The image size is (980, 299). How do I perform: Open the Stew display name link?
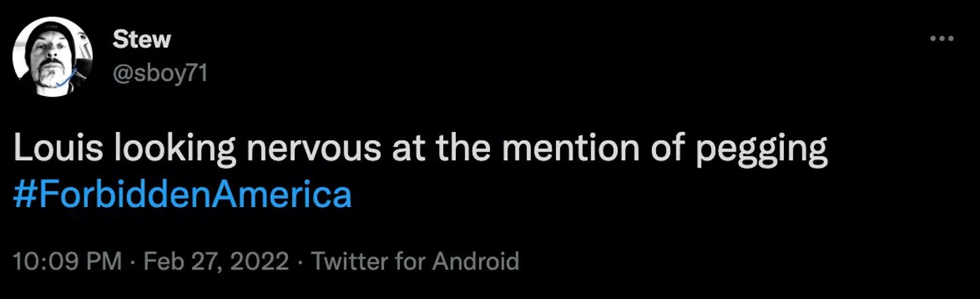[x=142, y=40]
